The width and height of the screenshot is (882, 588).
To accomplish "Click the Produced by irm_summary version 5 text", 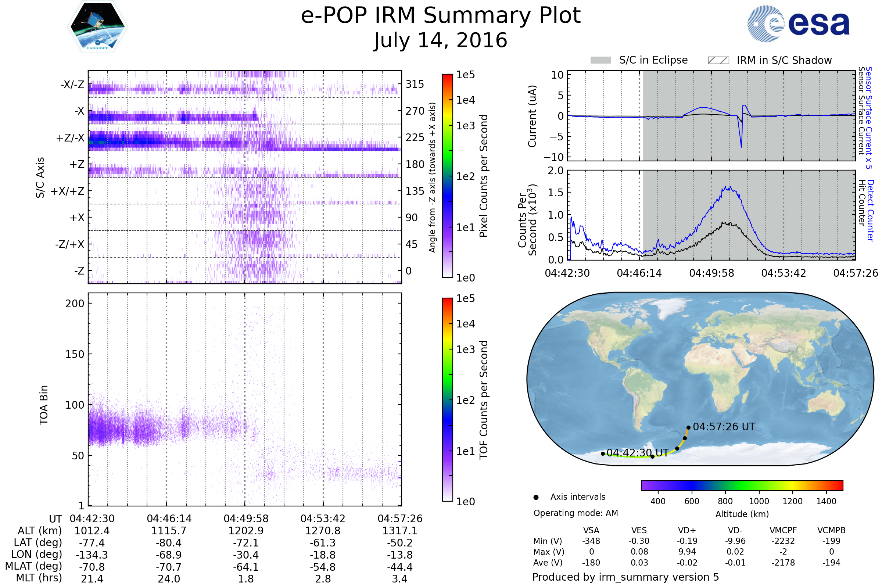I will 625,577.
